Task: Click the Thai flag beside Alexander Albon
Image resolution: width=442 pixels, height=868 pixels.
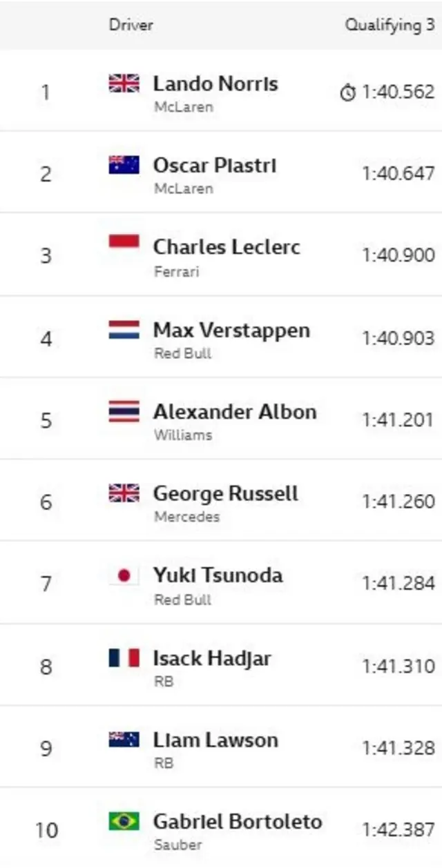Action: click(x=124, y=411)
